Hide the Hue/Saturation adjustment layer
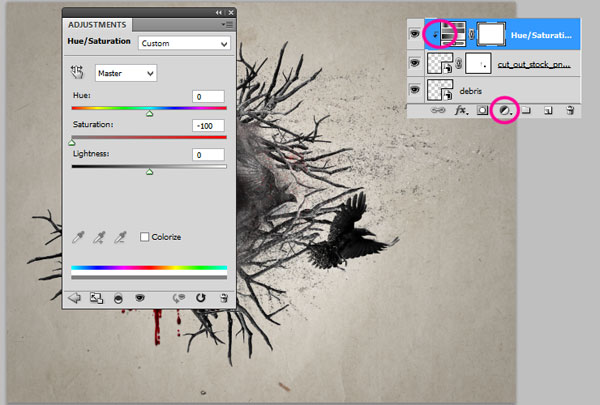600x405 pixels. point(415,34)
